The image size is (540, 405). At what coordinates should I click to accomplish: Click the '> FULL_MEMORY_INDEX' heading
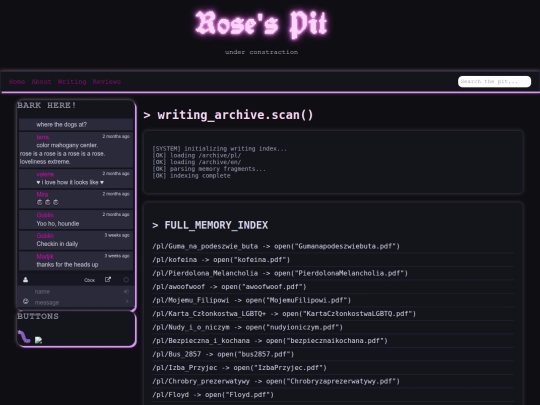tap(210, 225)
